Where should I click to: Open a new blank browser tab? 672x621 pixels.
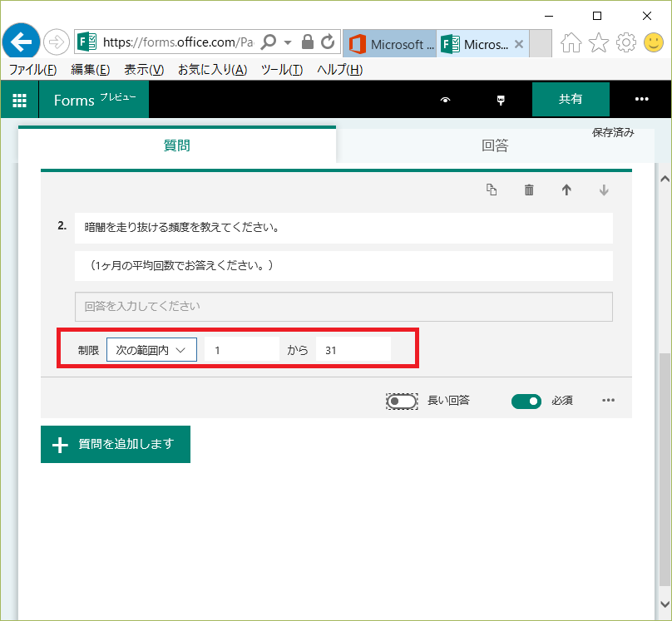coord(541,44)
